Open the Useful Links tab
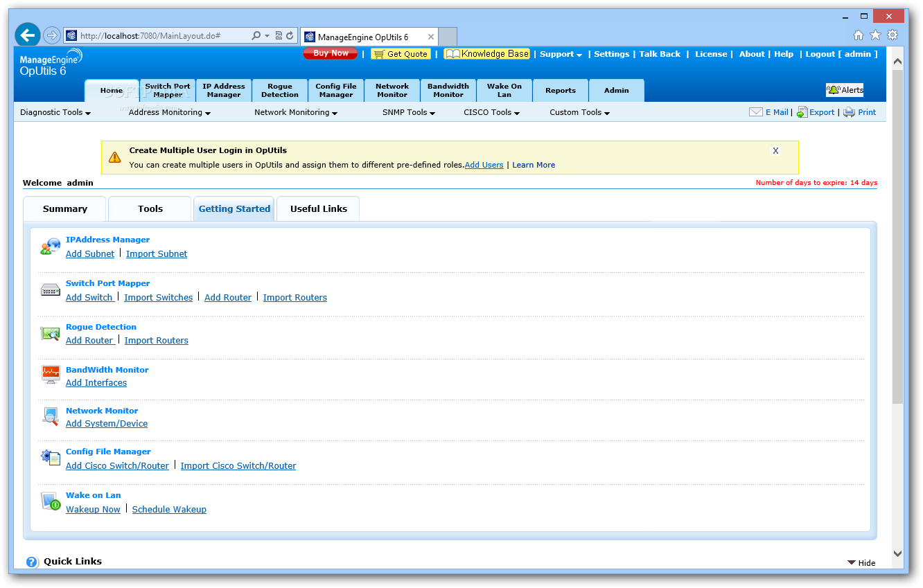The height and width of the screenshot is (588, 923). point(319,208)
